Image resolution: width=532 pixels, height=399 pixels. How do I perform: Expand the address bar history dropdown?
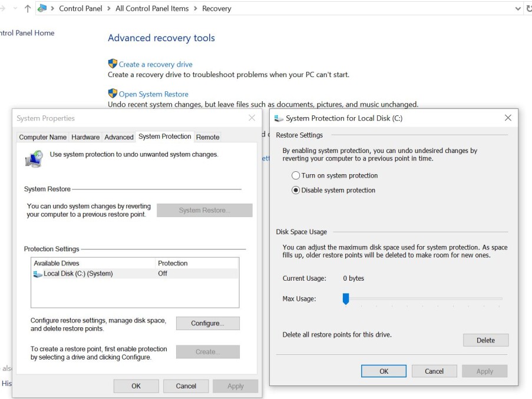(x=518, y=8)
